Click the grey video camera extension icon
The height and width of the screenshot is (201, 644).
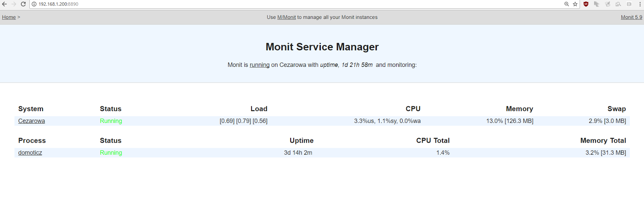(629, 4)
